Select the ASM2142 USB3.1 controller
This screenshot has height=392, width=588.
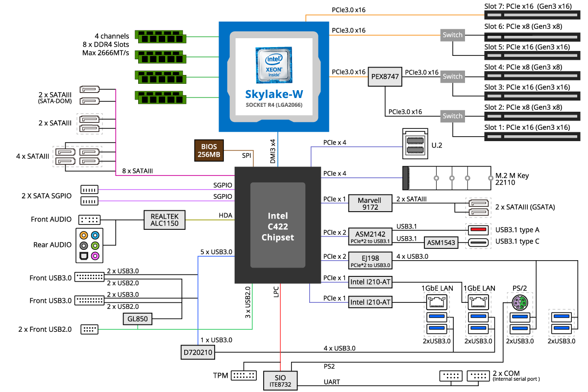(370, 235)
